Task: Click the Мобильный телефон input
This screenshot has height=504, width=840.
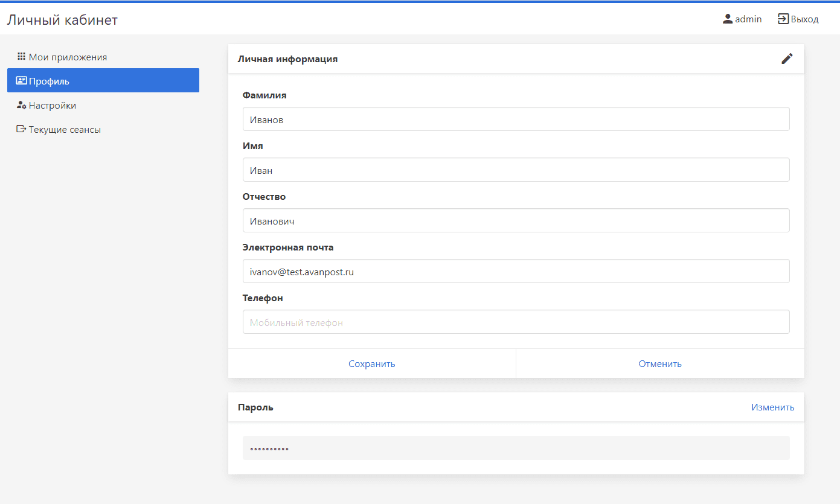Action: coord(516,322)
